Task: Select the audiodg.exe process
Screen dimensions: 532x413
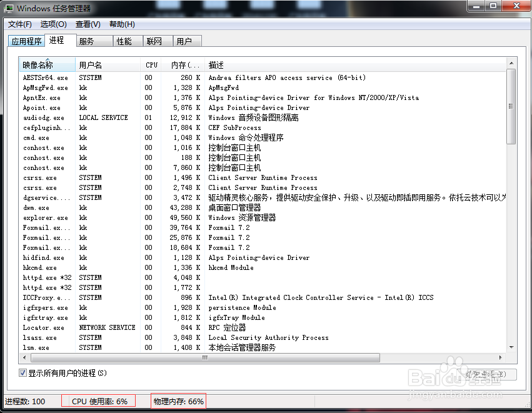Action: pyautogui.click(x=263, y=117)
